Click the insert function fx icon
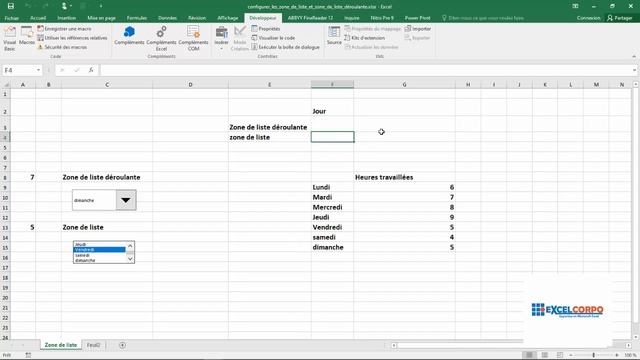This screenshot has width=640, height=360. (x=91, y=70)
